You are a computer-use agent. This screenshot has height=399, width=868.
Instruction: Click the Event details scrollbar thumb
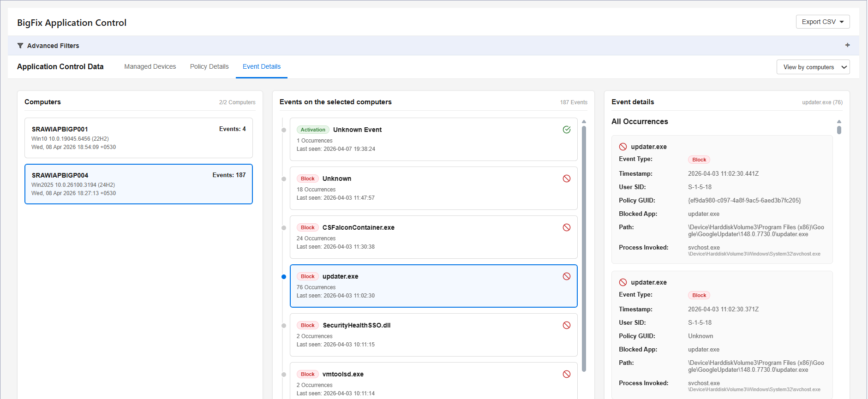click(839, 130)
